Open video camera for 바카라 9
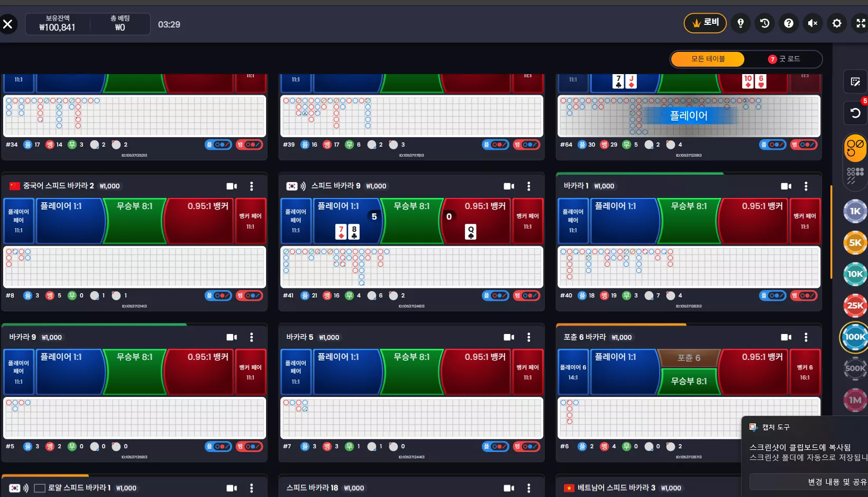This screenshot has width=868, height=497. (x=232, y=337)
